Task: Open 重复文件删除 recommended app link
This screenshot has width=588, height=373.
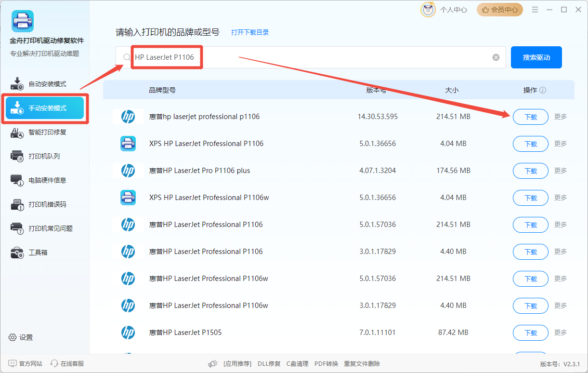Action: 362,364
